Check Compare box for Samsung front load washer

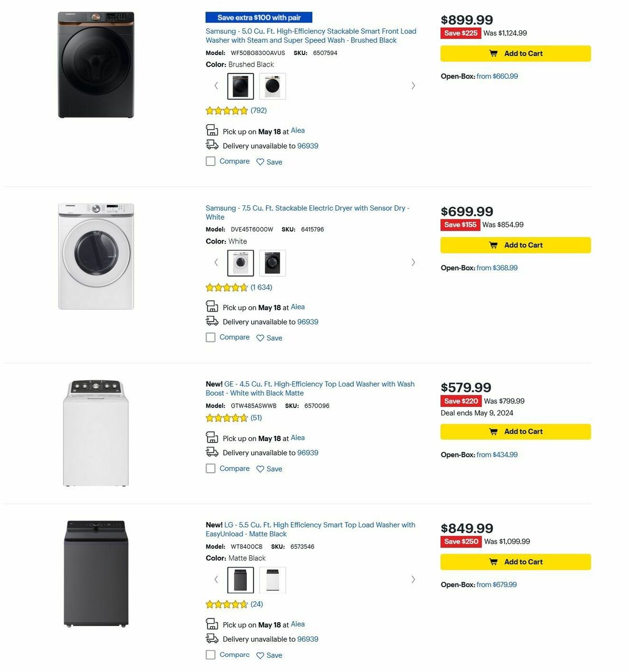click(x=211, y=161)
